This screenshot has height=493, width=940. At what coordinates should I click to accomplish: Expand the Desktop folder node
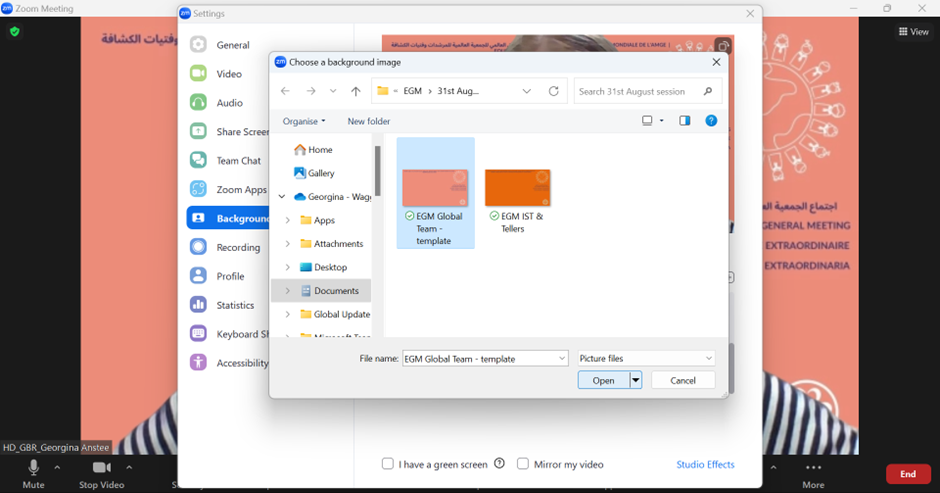click(x=288, y=267)
